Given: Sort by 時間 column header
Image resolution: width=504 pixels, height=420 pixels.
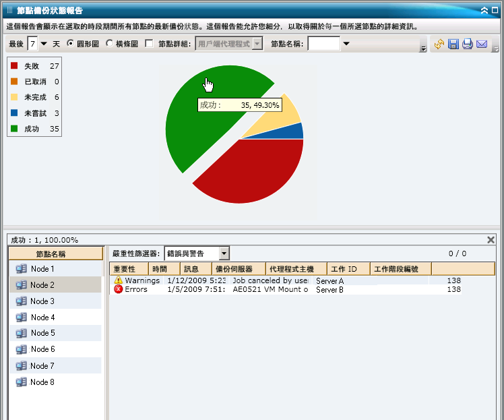Looking at the screenshot, I should (x=164, y=269).
